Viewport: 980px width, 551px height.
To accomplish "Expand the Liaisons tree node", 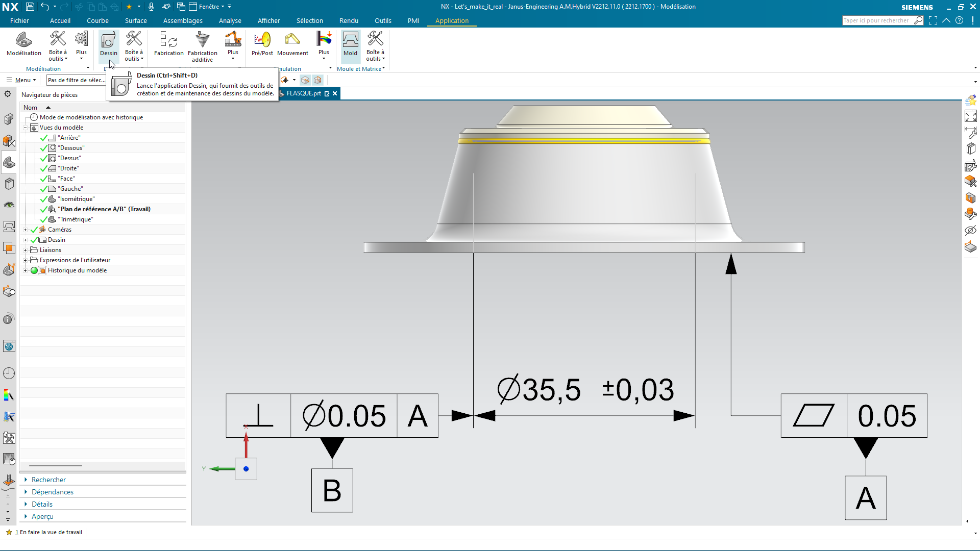I will click(25, 250).
